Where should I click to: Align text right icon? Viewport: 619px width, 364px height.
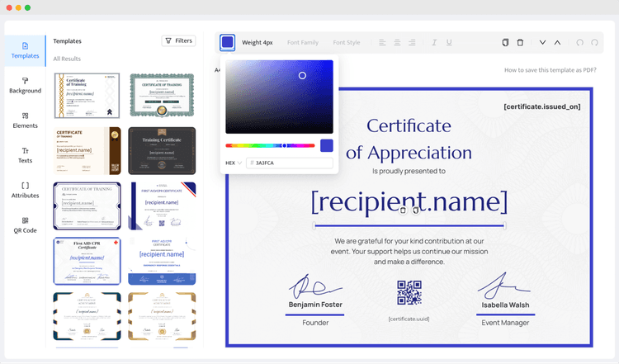coord(412,42)
